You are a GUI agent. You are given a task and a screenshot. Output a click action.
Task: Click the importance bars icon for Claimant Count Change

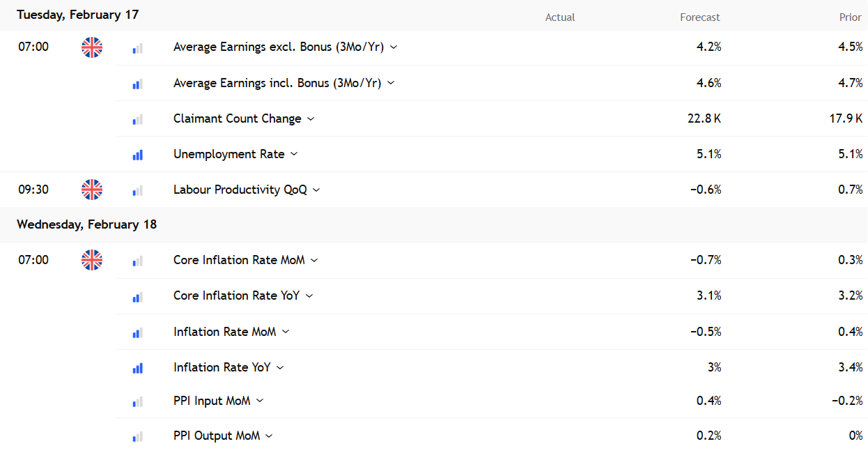coord(138,119)
